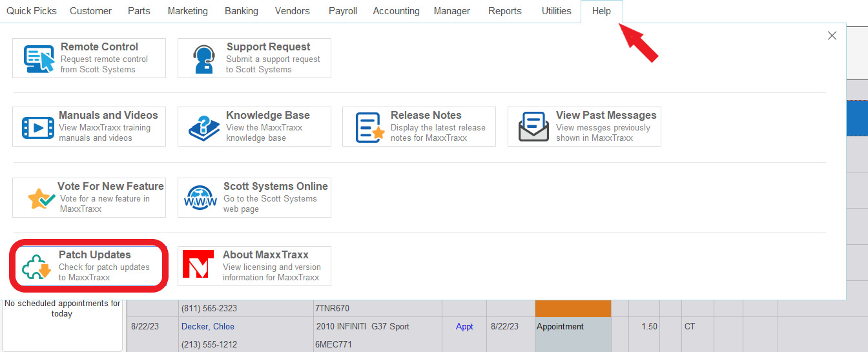Click the blue Appt link
This screenshot has height=352, width=868.
[465, 327]
